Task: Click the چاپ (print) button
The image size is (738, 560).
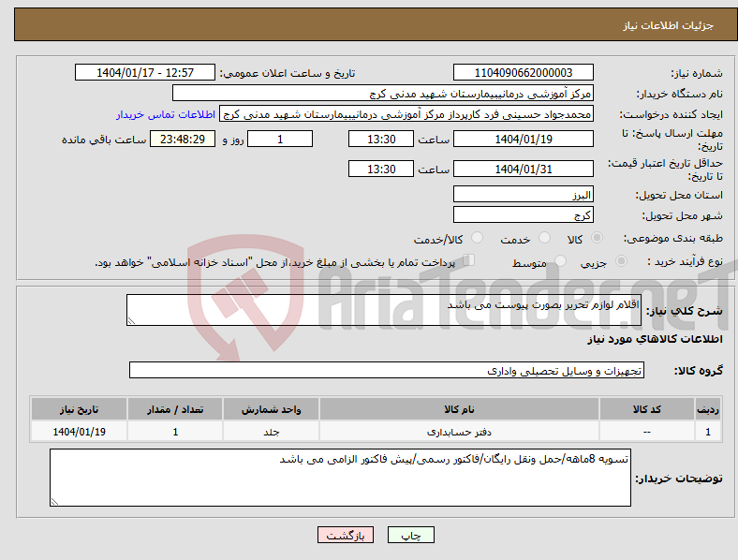Action: (x=410, y=535)
